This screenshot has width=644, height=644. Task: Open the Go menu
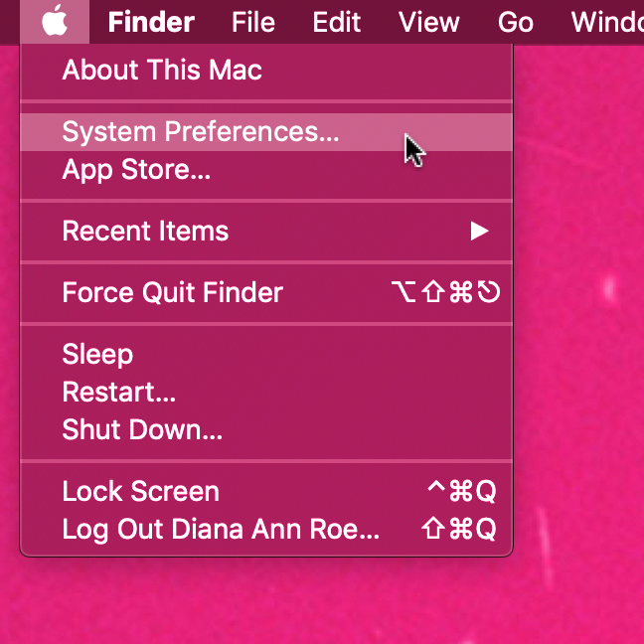point(515,22)
